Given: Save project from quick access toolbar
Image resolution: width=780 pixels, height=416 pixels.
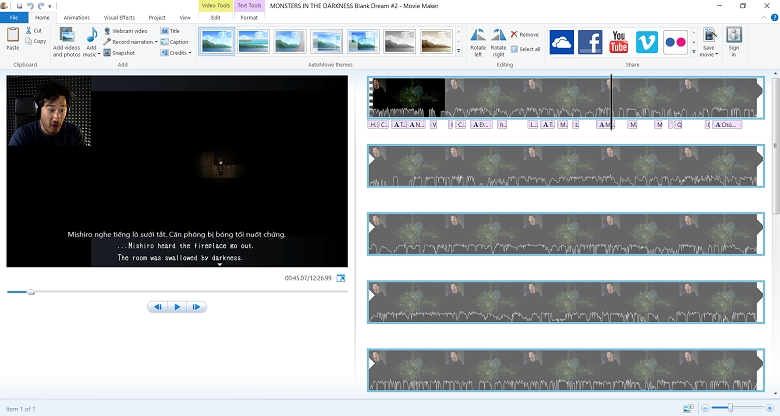Looking at the screenshot, I should [19, 6].
